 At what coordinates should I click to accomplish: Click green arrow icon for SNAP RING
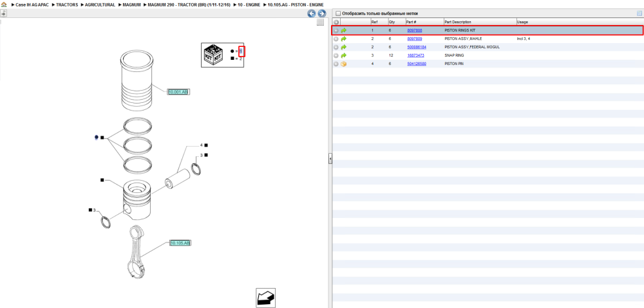[344, 55]
